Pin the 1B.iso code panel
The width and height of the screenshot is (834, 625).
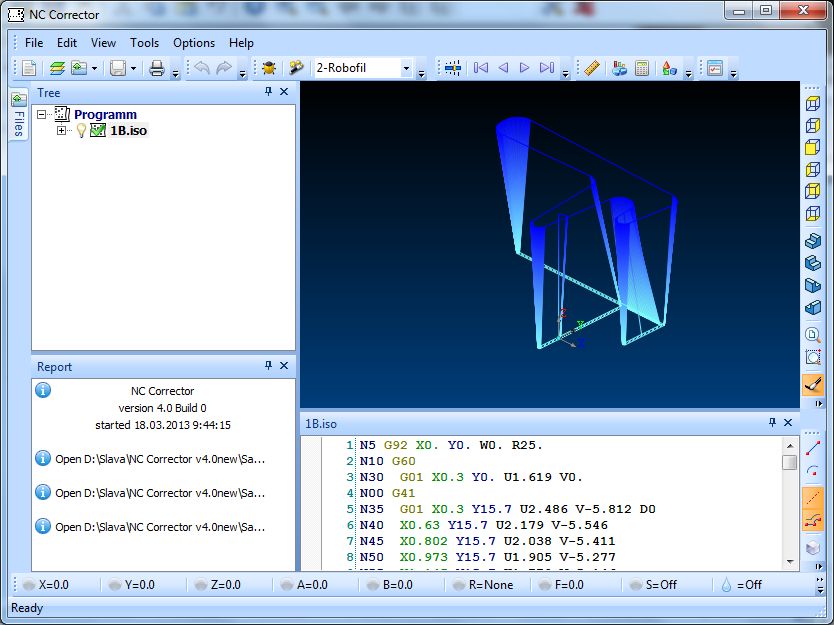(x=772, y=422)
